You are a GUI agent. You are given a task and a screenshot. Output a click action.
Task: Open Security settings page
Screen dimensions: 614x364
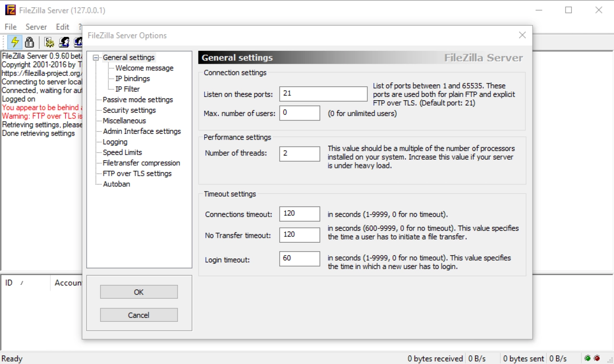pyautogui.click(x=129, y=110)
